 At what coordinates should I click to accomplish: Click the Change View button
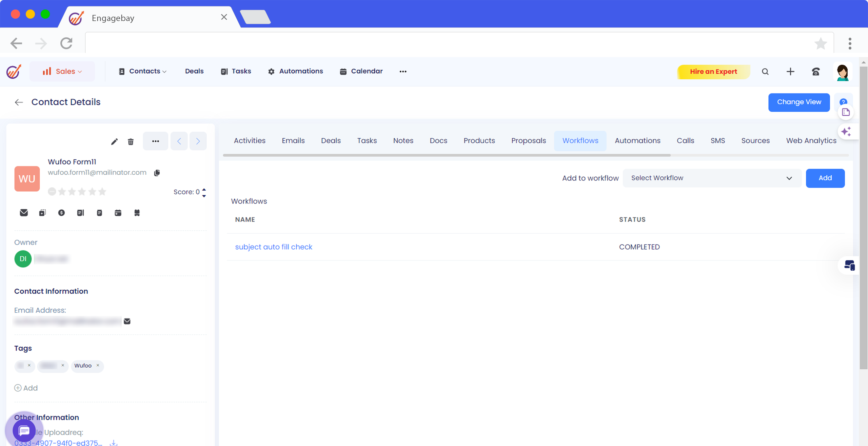click(x=798, y=102)
